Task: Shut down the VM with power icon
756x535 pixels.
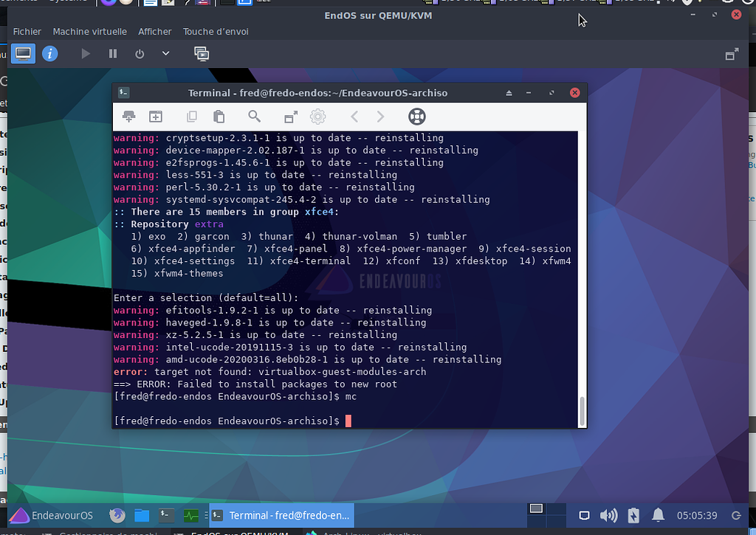Action: pos(140,53)
